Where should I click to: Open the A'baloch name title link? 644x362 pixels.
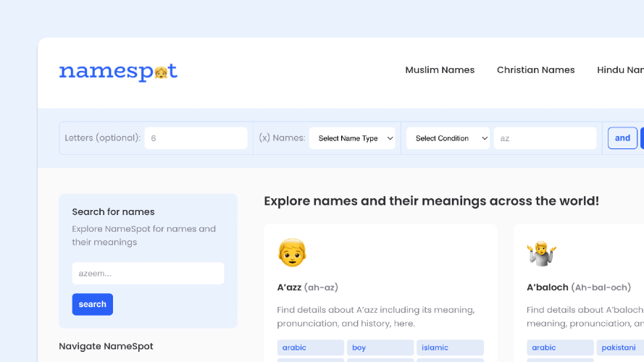548,287
